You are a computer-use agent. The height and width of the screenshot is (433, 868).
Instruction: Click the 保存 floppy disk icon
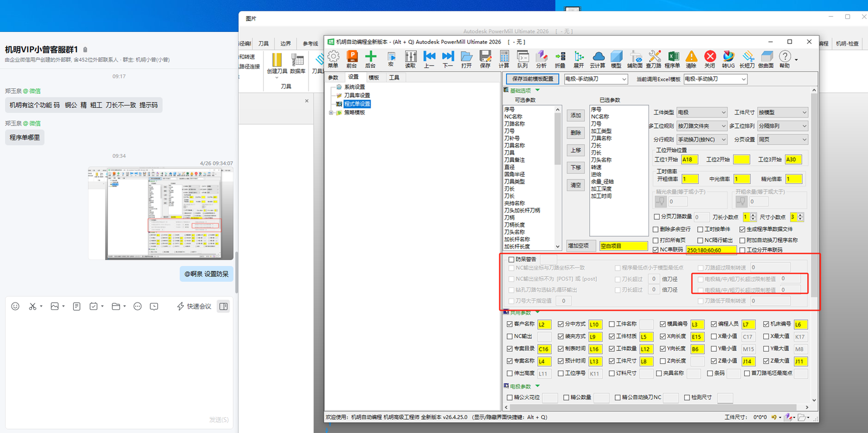pyautogui.click(x=485, y=59)
